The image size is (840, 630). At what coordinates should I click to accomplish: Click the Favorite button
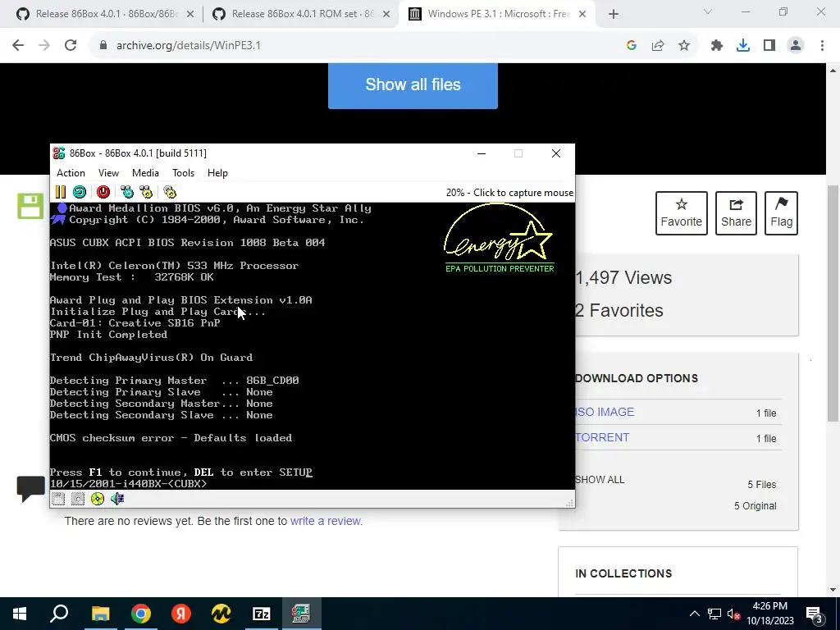[x=681, y=213]
